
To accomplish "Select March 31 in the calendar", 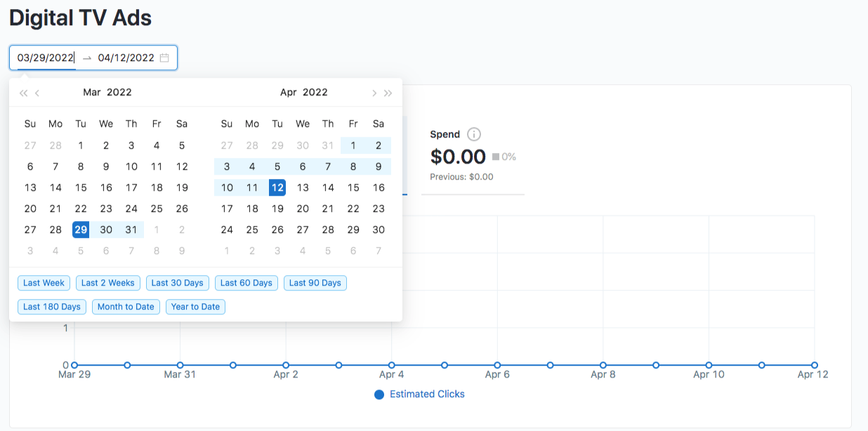I will point(131,230).
